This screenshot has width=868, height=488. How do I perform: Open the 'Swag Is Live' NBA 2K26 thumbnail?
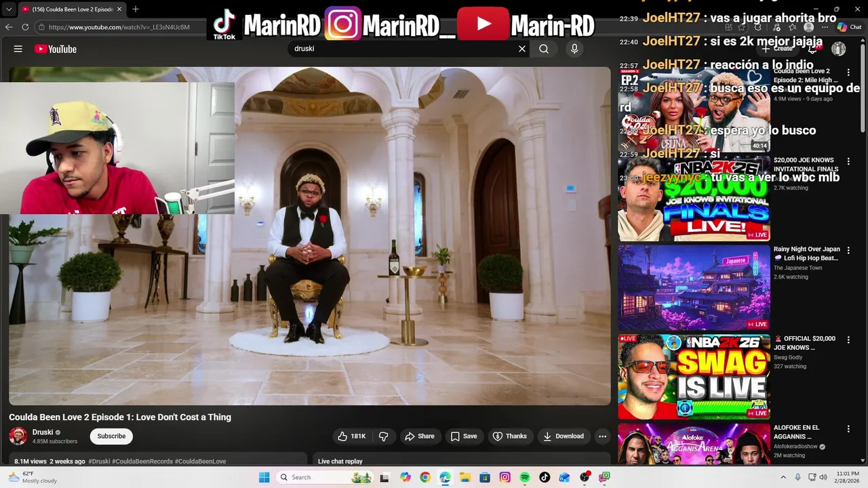694,377
